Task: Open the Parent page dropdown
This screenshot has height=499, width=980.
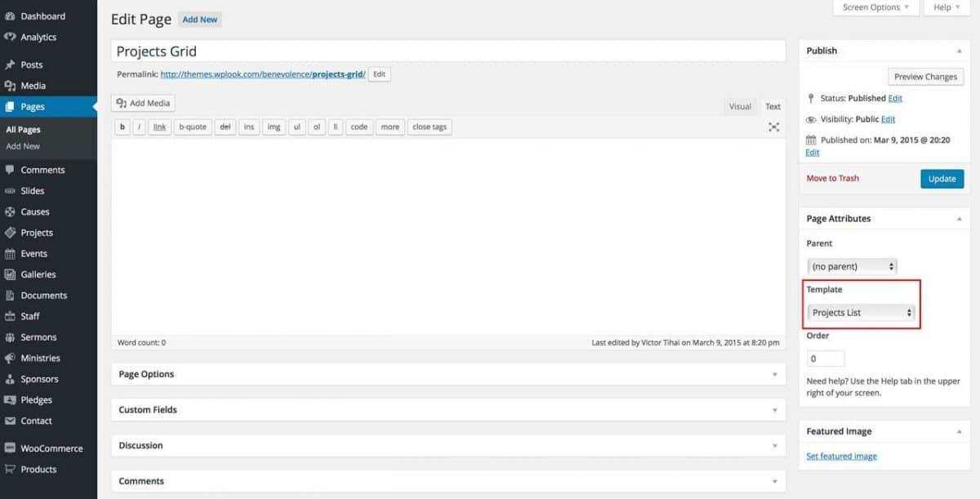Action: tap(852, 266)
